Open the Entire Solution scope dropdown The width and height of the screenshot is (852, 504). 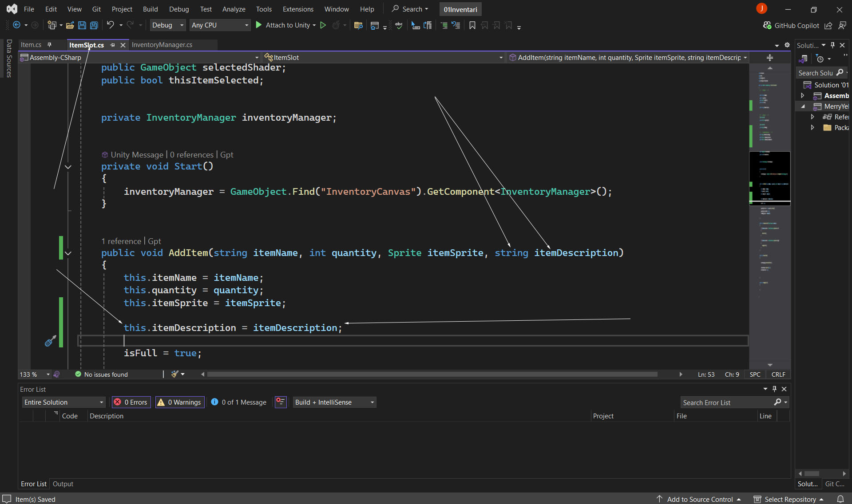[63, 402]
